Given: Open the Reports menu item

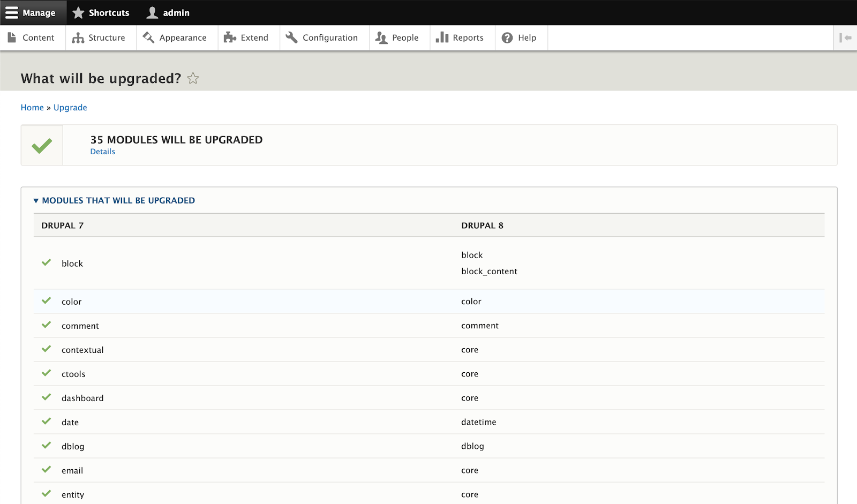Looking at the screenshot, I should pos(462,38).
